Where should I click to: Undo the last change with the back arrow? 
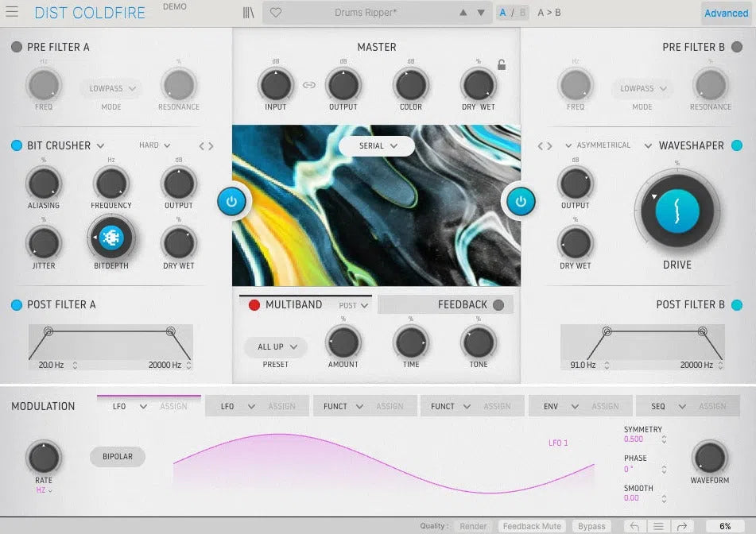coord(634,525)
